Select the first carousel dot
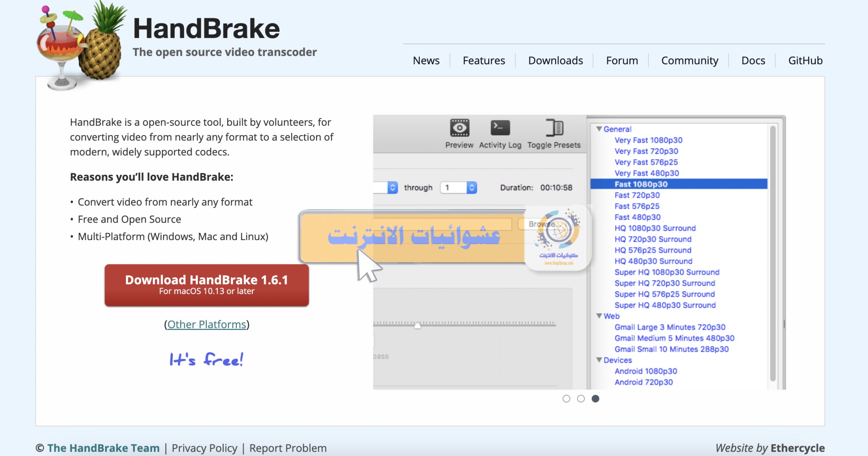Image resolution: width=868 pixels, height=456 pixels. click(x=566, y=398)
